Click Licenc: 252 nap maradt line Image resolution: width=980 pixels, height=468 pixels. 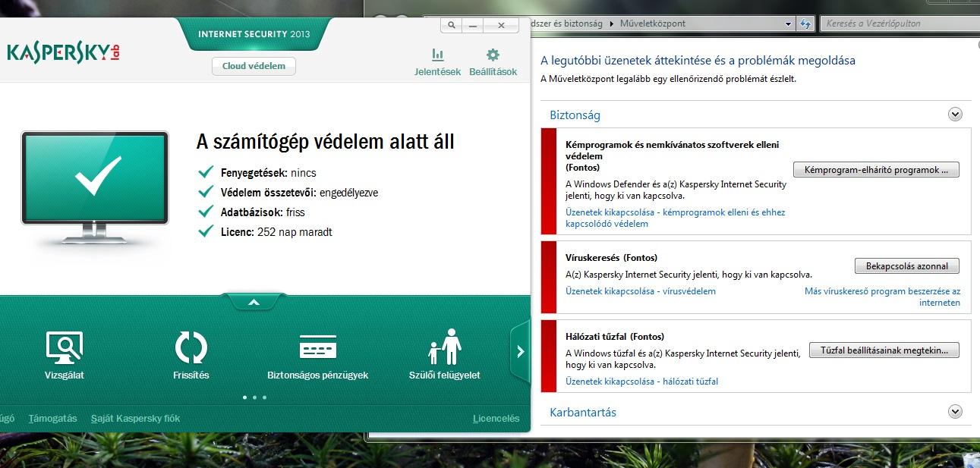[x=265, y=232]
